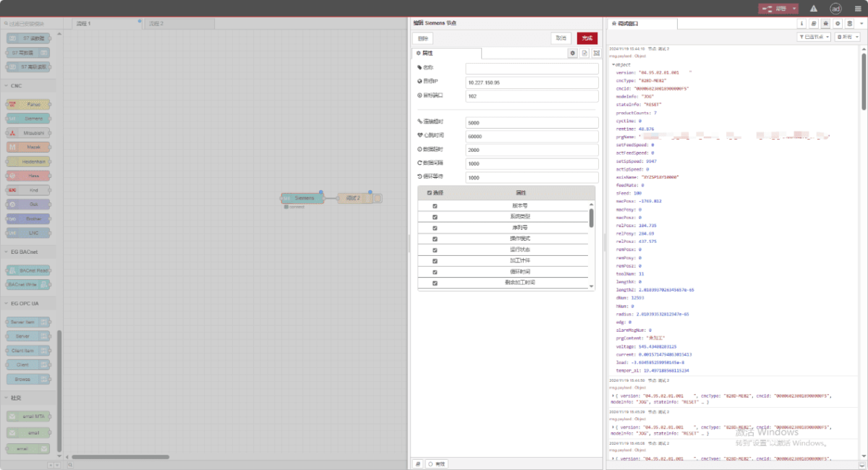Uncheck the 序列号 attribute checkbox
Screen dimensions: 868x470
(435, 228)
